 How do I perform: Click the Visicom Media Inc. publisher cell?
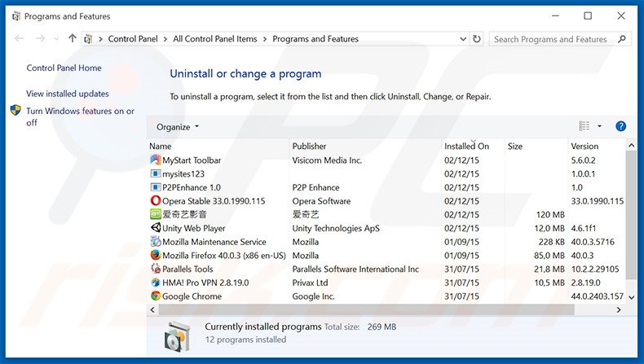(x=327, y=160)
